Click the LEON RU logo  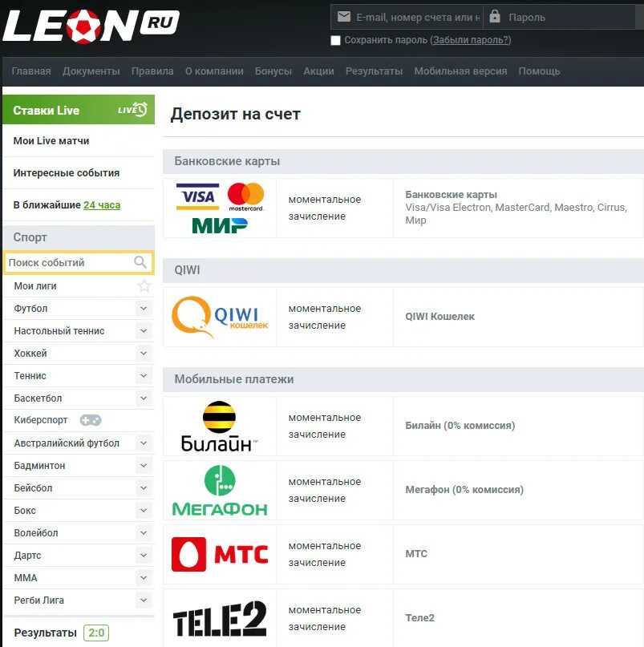(91, 26)
